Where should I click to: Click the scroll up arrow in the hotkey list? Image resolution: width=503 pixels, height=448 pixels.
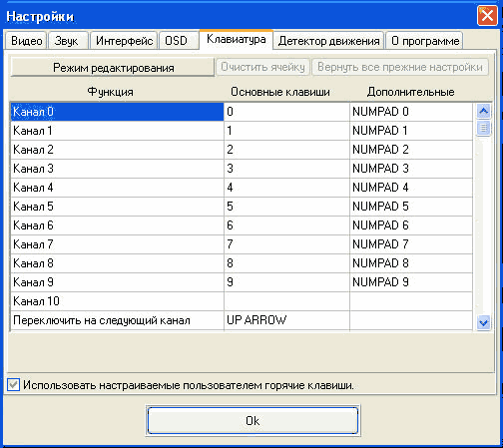coord(483,112)
